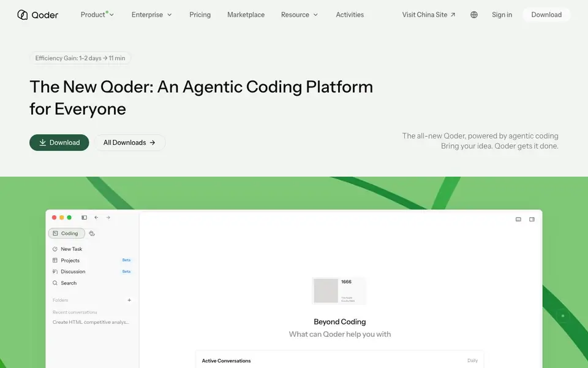Click the Folders label in the sidebar

click(x=61, y=300)
